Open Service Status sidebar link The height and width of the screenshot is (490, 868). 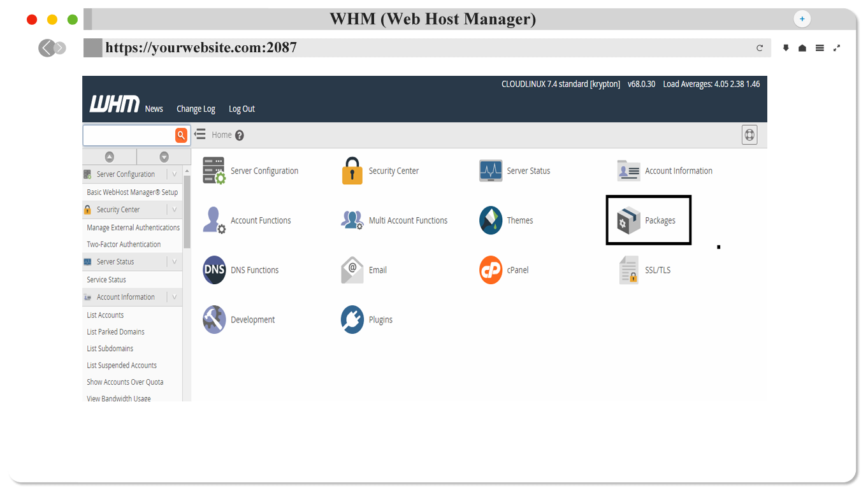click(106, 280)
